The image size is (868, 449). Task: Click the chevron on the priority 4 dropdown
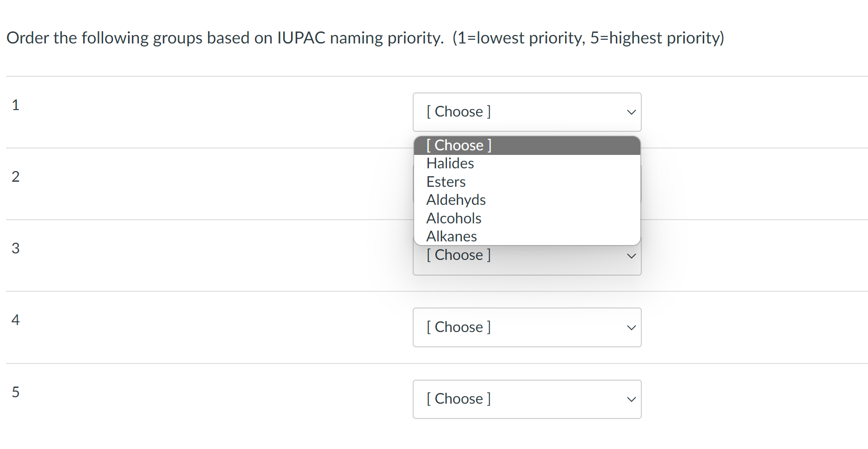(631, 327)
